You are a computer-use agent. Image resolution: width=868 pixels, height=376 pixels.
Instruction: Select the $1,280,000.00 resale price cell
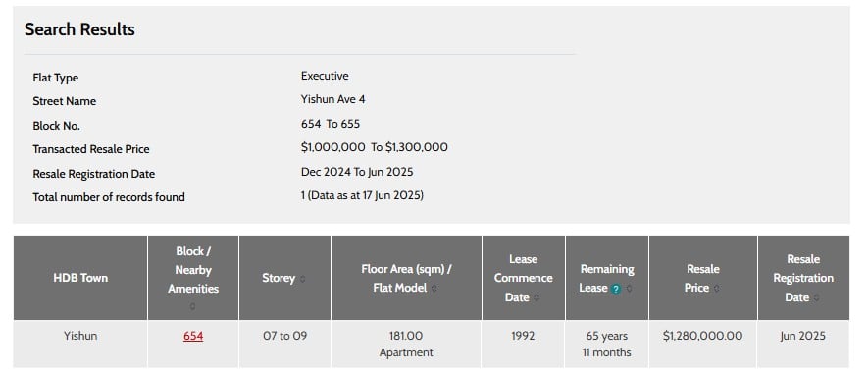703,344
